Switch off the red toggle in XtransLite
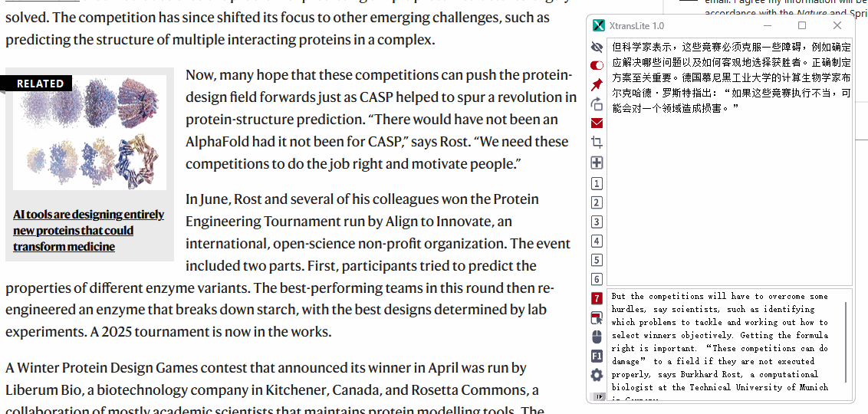 597,65
